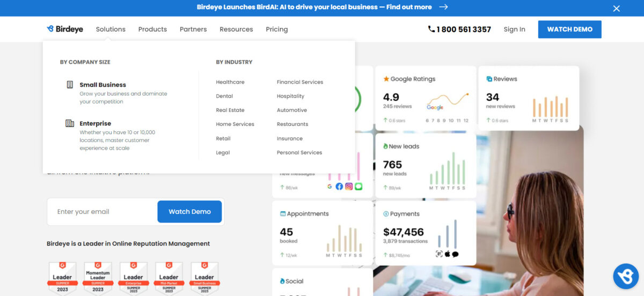Open the Birdeye chat bubble widget
This screenshot has height=296, width=644.
(x=626, y=277)
